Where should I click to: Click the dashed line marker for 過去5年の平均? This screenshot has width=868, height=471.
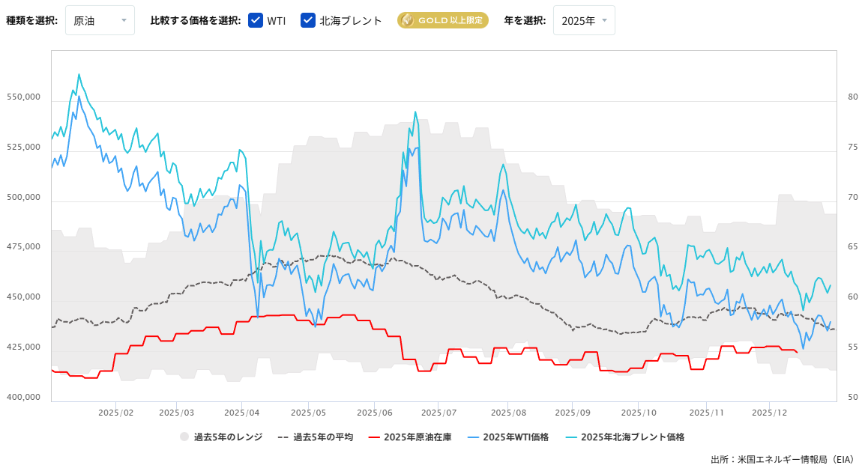click(282, 437)
